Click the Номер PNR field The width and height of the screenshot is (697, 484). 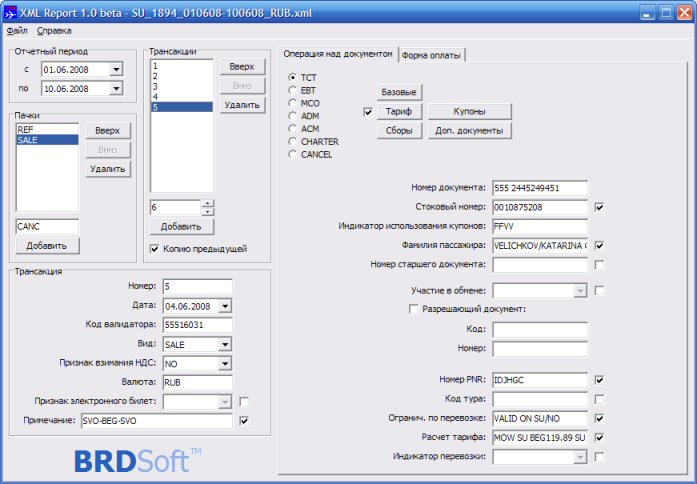coord(540,380)
